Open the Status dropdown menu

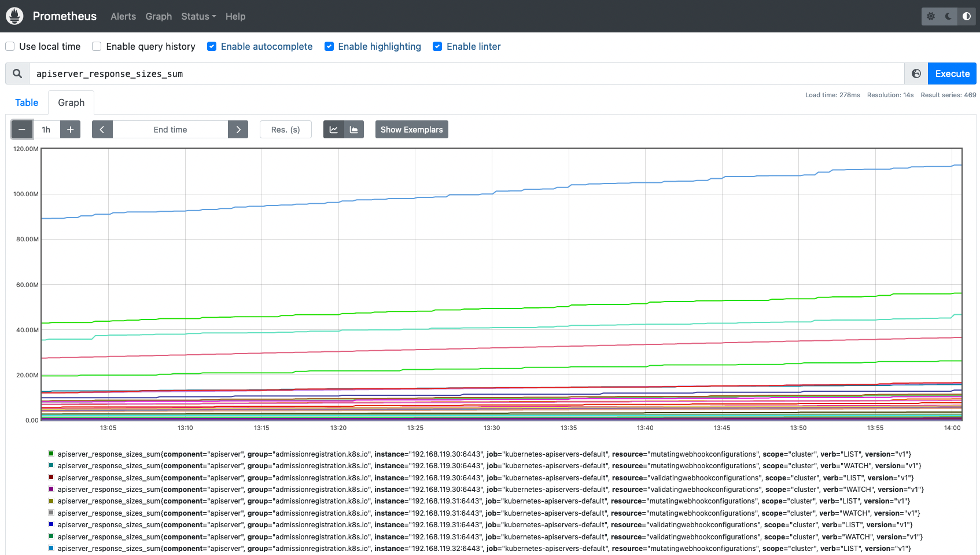[x=198, y=16]
